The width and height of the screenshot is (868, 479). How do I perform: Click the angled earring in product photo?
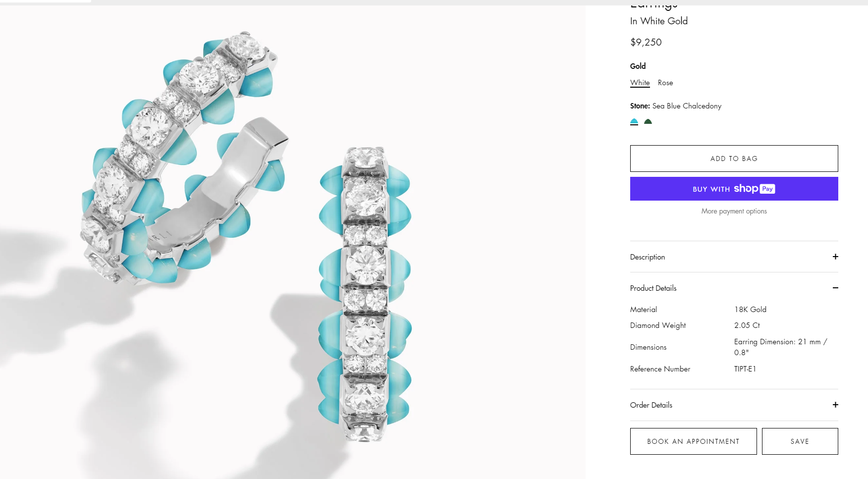pyautogui.click(x=183, y=159)
